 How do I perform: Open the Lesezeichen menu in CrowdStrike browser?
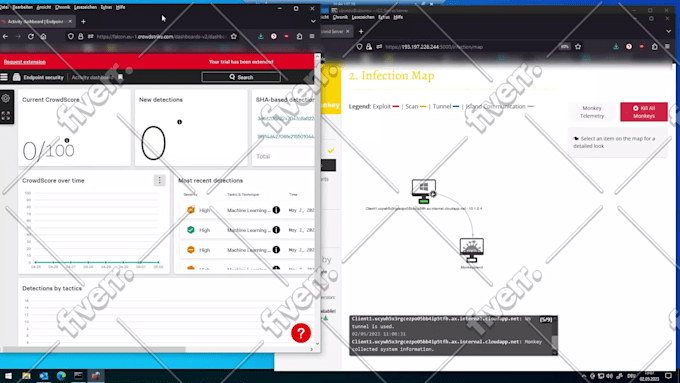click(85, 7)
